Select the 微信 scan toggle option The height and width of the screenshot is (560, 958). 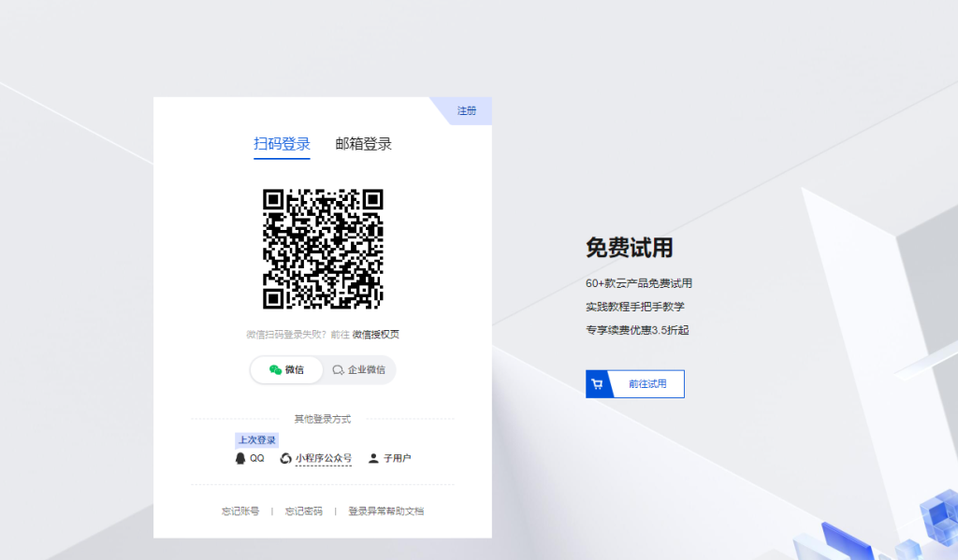(x=286, y=370)
